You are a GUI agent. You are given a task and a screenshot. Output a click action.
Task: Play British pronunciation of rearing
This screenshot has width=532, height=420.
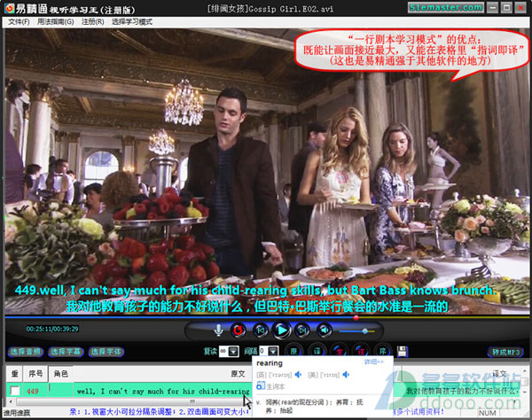[298, 375]
